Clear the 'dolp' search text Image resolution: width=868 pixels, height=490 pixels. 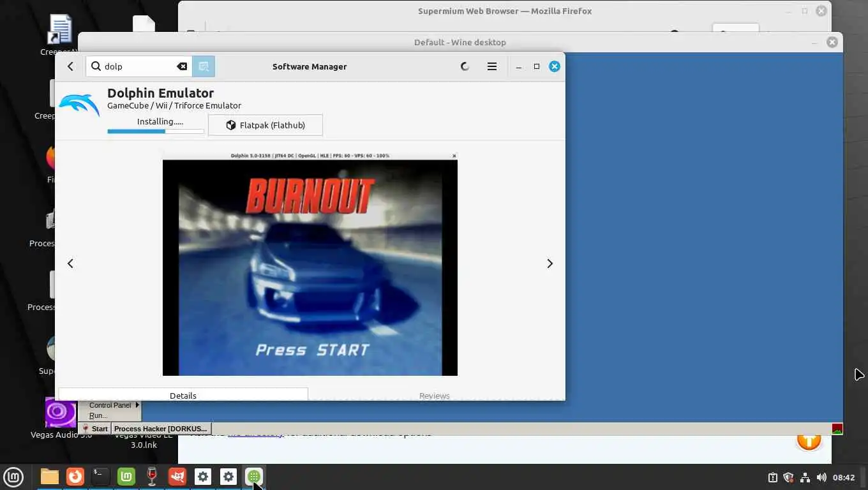(x=182, y=66)
